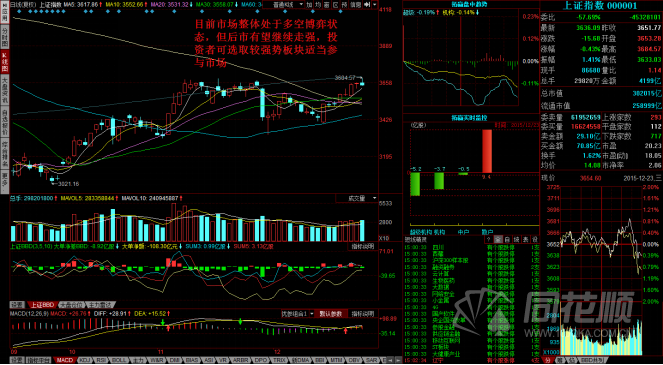Expand the 成交量 indicator dropdown

(x=356, y=198)
